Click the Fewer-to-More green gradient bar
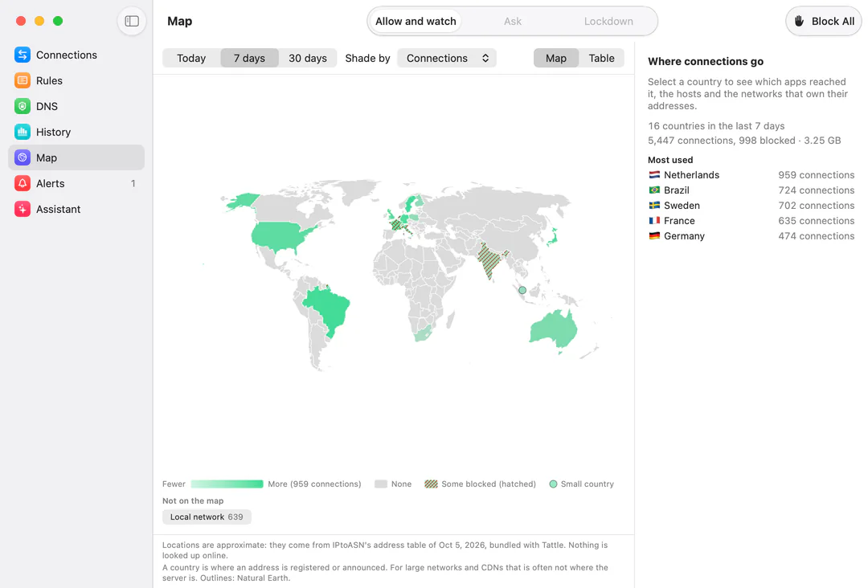The width and height of the screenshot is (868, 588). point(227,484)
